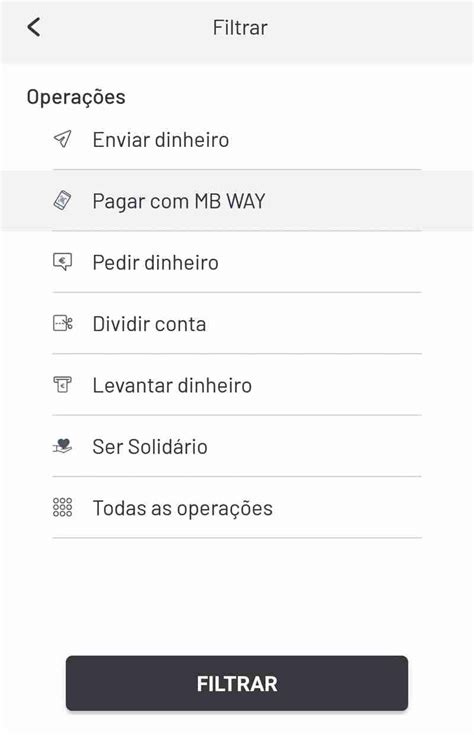
Task: Tap the grid all operations icon
Action: (62, 507)
